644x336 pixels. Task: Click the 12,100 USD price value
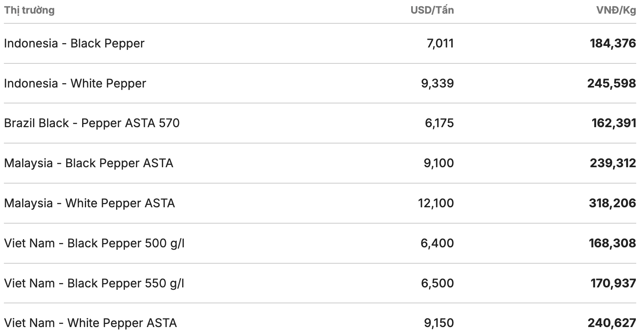point(436,203)
